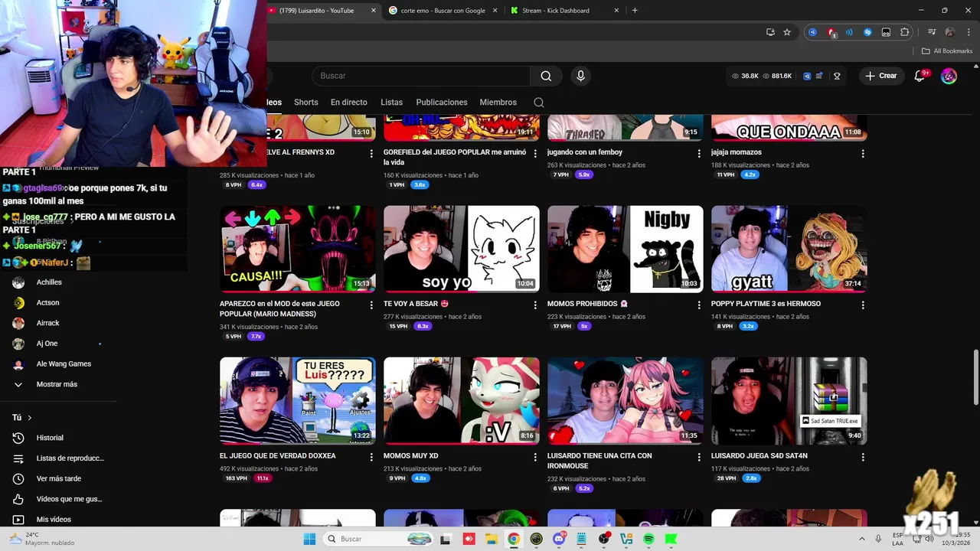Switch to the Listas channel tab
Screen dimensions: 980x551
[391, 103]
